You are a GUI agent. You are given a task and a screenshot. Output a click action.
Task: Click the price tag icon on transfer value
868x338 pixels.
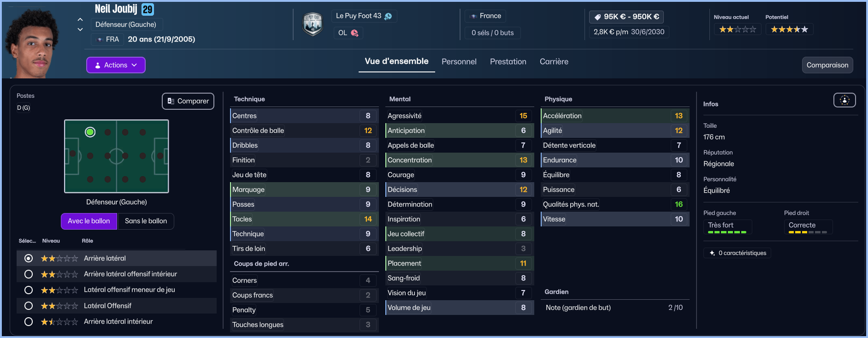coord(597,17)
